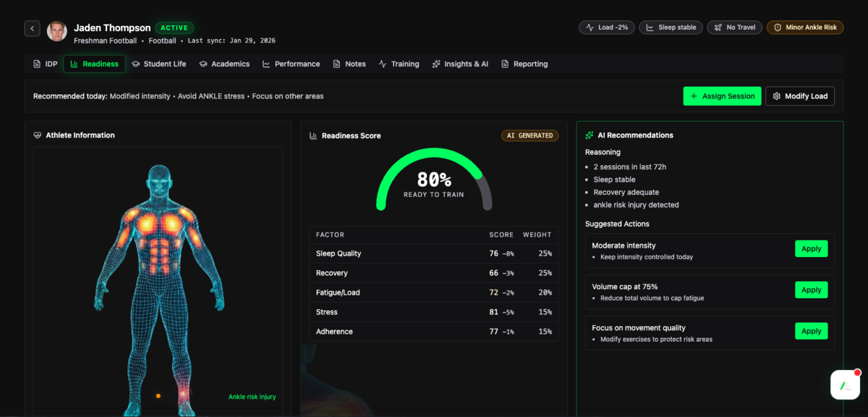Switch to the Student Life tab
The height and width of the screenshot is (417, 868).
click(x=158, y=64)
